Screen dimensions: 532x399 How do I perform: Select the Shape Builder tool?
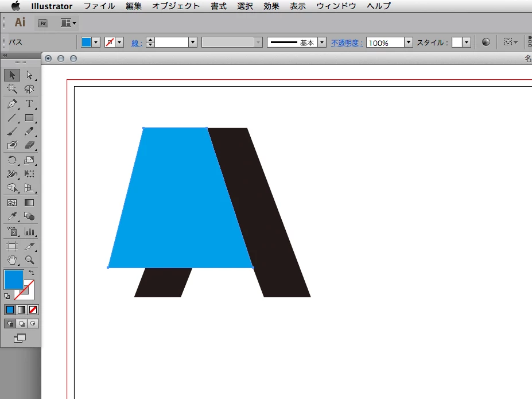coord(12,188)
